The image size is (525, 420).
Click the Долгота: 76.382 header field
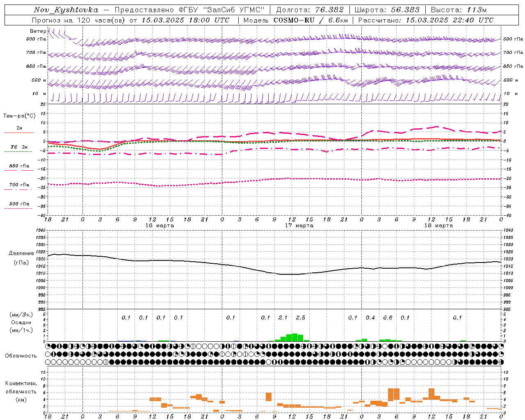pyautogui.click(x=310, y=10)
